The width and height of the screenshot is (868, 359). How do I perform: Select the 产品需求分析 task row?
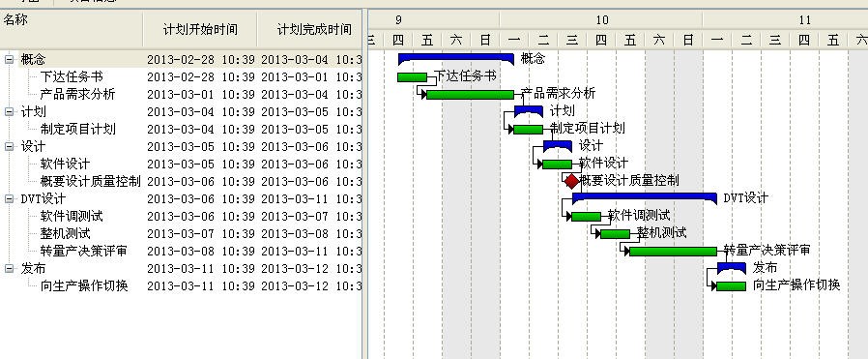click(x=181, y=94)
